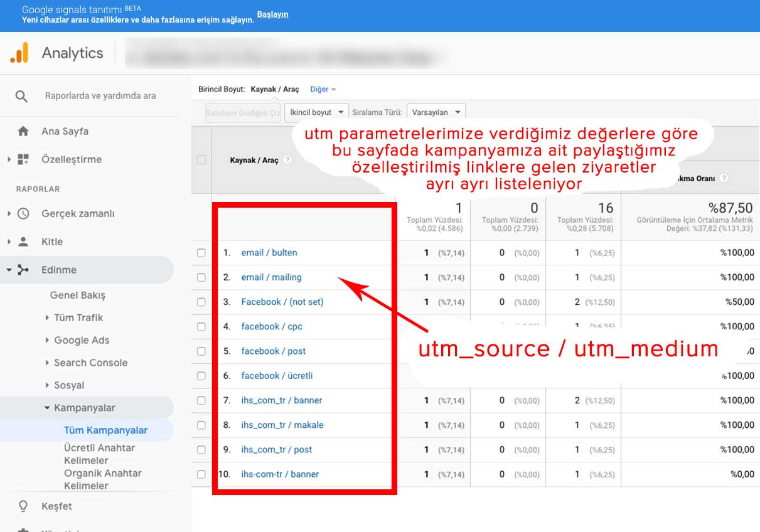
Task: Open the email / bulten source link
Action: coord(269,253)
